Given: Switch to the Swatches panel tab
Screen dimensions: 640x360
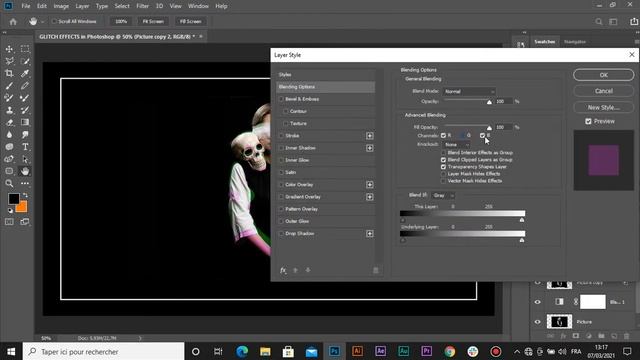Looking at the screenshot, I should pyautogui.click(x=545, y=42).
